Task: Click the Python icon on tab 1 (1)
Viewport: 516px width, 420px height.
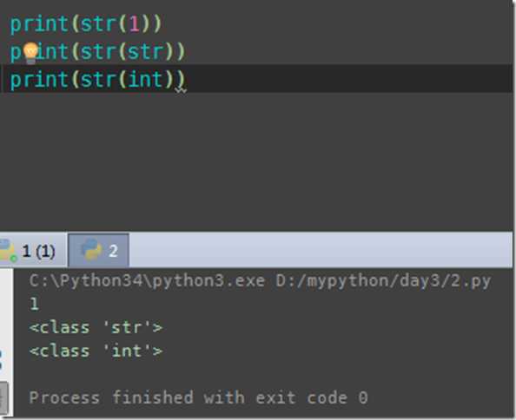Action: (7, 251)
